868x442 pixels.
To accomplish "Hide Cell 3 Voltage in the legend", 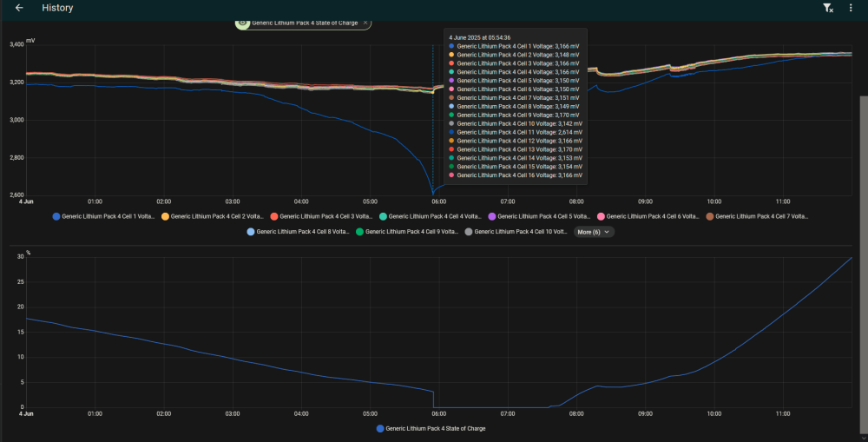I will pyautogui.click(x=322, y=216).
